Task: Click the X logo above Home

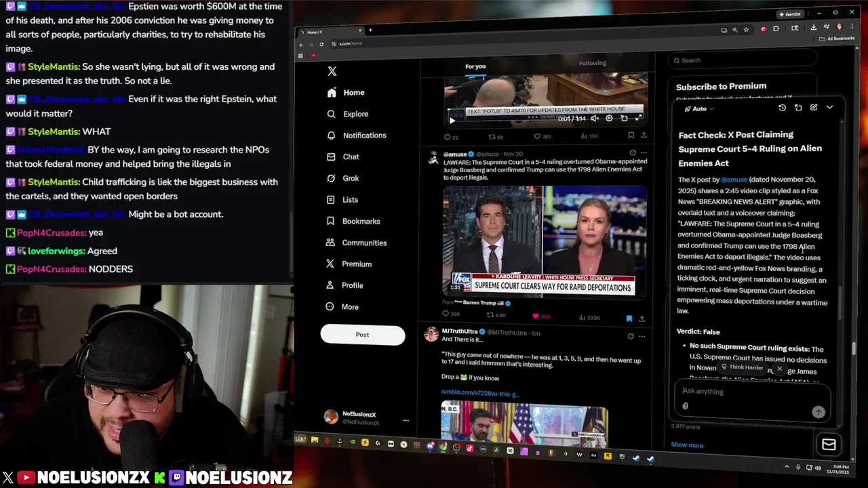Action: point(332,71)
